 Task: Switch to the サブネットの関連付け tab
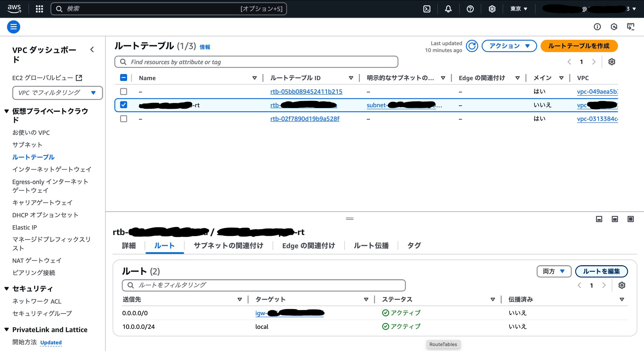pyautogui.click(x=228, y=246)
